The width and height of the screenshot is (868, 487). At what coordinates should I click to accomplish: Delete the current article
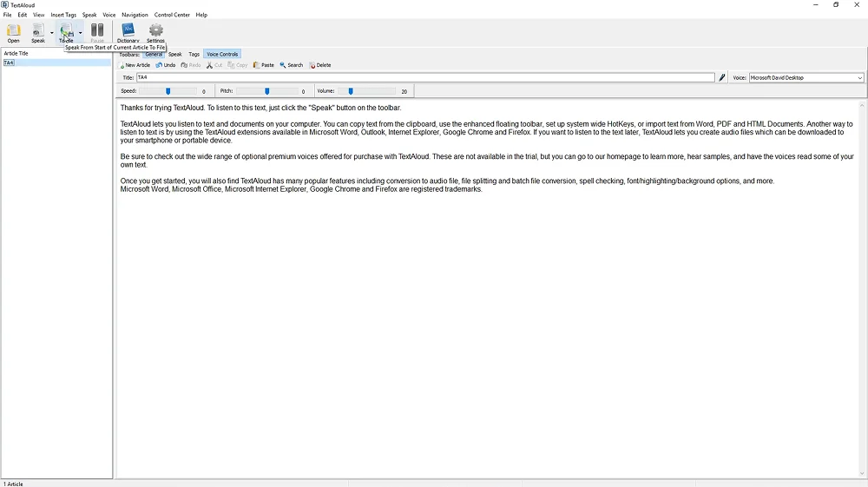[x=319, y=65]
